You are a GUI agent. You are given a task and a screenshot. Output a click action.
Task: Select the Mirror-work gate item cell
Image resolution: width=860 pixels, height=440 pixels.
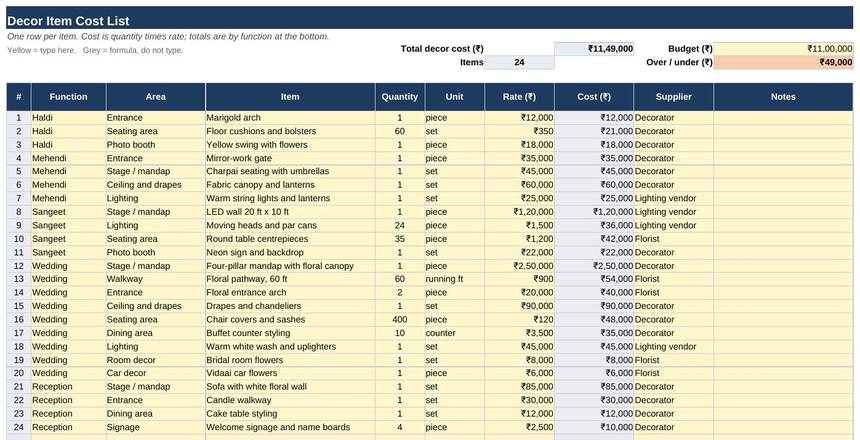290,159
